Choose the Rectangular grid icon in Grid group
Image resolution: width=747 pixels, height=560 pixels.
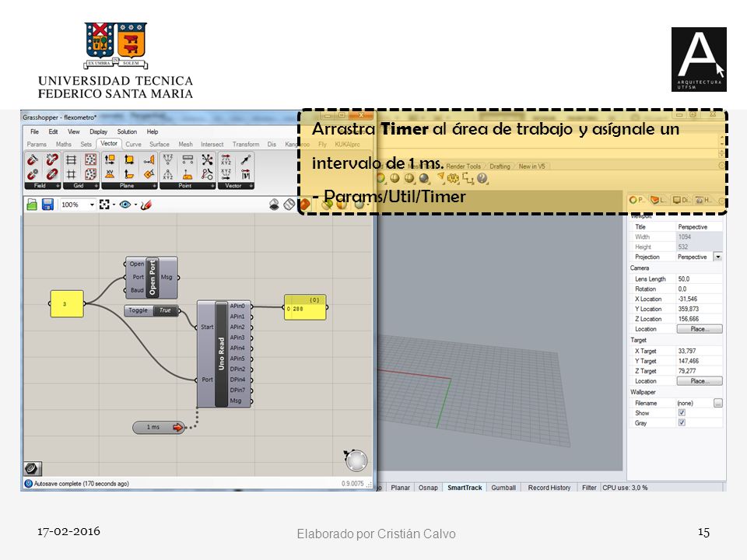(71, 160)
